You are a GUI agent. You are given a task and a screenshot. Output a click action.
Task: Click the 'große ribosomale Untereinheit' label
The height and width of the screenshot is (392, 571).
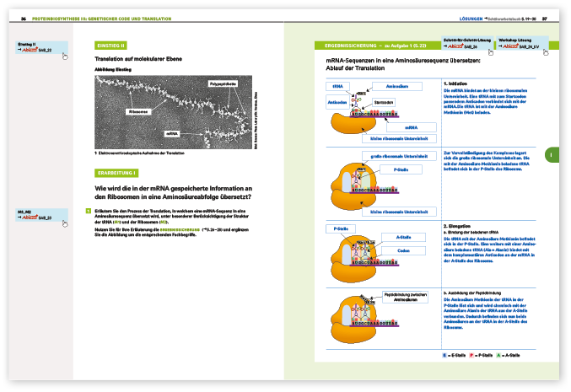pos(393,155)
